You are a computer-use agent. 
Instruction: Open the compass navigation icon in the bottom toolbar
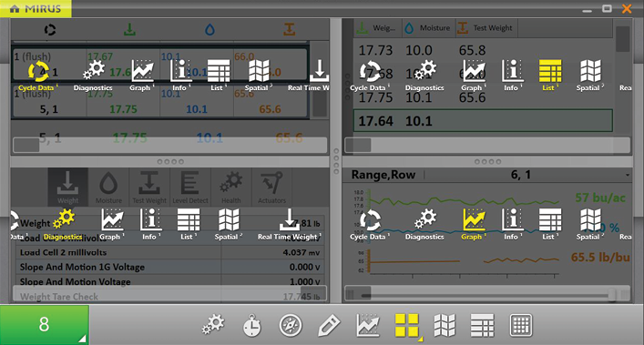coord(291,325)
